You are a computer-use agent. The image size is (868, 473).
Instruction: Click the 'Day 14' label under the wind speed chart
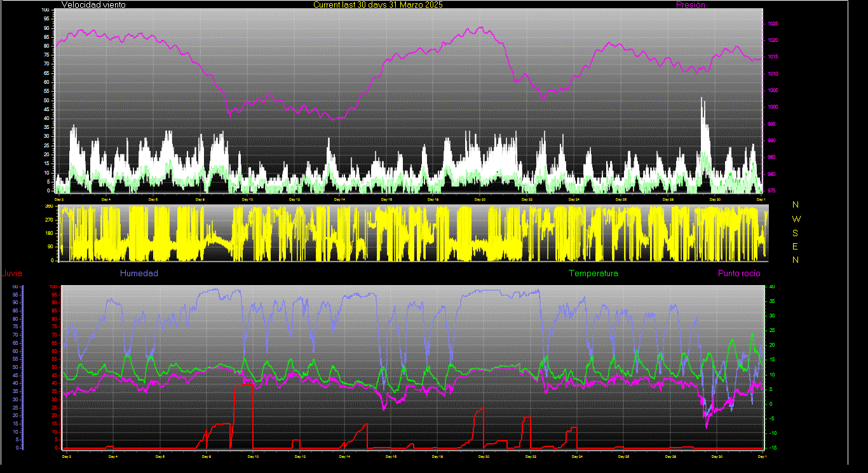[x=340, y=199]
